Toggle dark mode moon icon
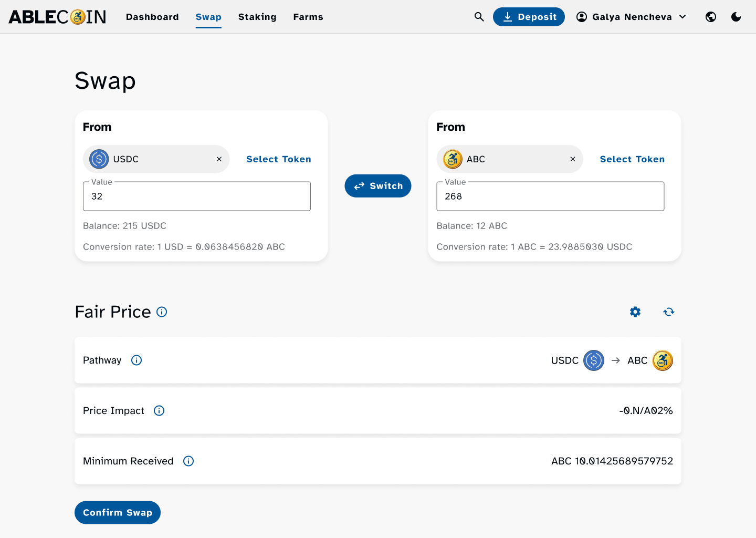Viewport: 756px width, 538px height. [736, 17]
